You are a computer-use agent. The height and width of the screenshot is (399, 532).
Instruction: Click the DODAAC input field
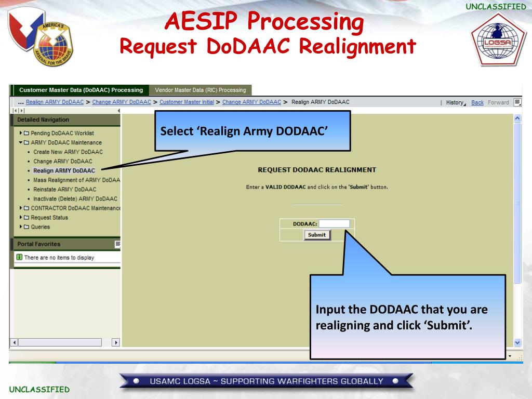point(334,223)
